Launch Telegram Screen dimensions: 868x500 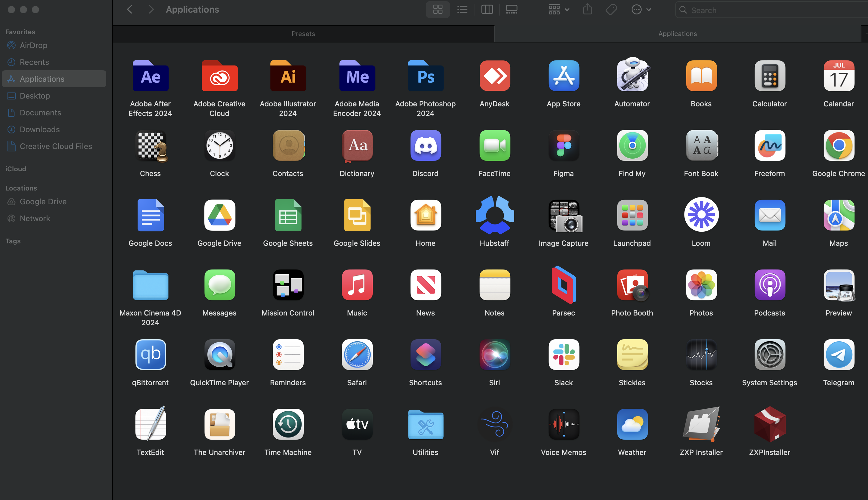click(x=839, y=355)
